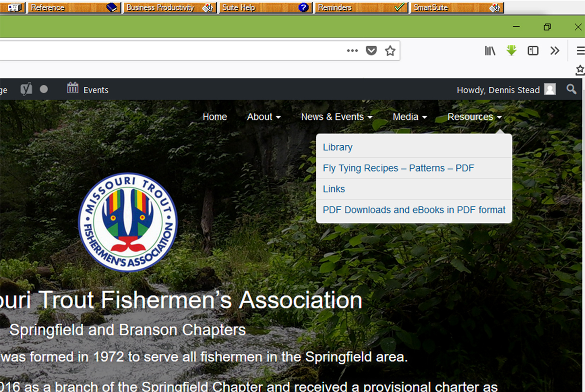The width and height of the screenshot is (585, 392).
Task: Open Fly Tying Recipes – Patterns – PDF
Action: pos(398,168)
